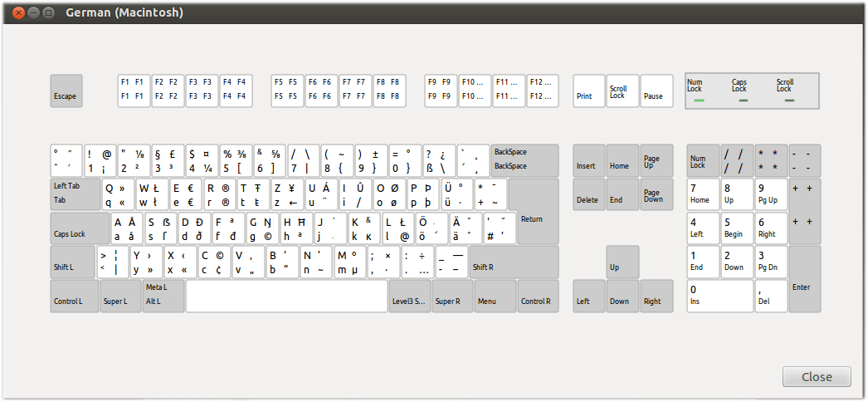
Task: Select the numpad slash (divide) key
Action: point(738,160)
